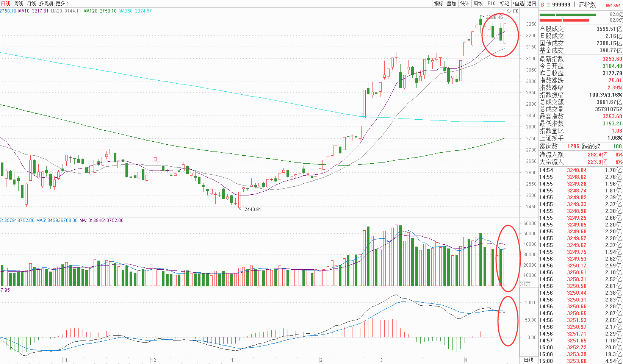
Task: Click the diamond icon above the chart
Action: click(509, 11)
